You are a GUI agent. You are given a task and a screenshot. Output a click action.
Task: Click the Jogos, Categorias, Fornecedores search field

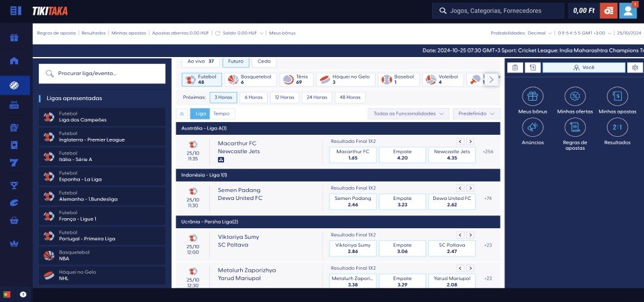coord(498,11)
